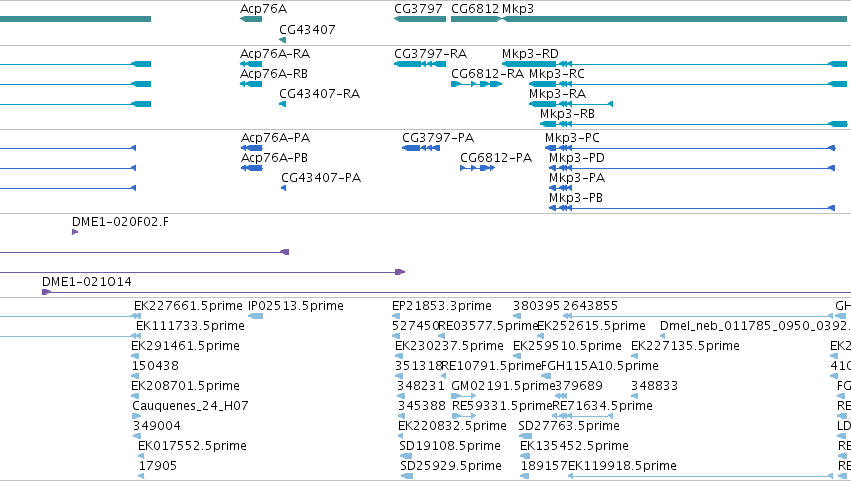The width and height of the screenshot is (851, 481).
Task: Select EST EK227135.5prime
Action: [634, 357]
